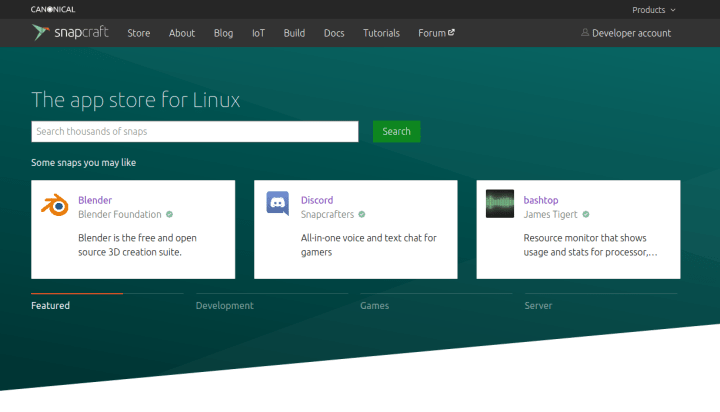Click the Forum external-link icon
Viewport: 720px width, 412px height.
[451, 32]
